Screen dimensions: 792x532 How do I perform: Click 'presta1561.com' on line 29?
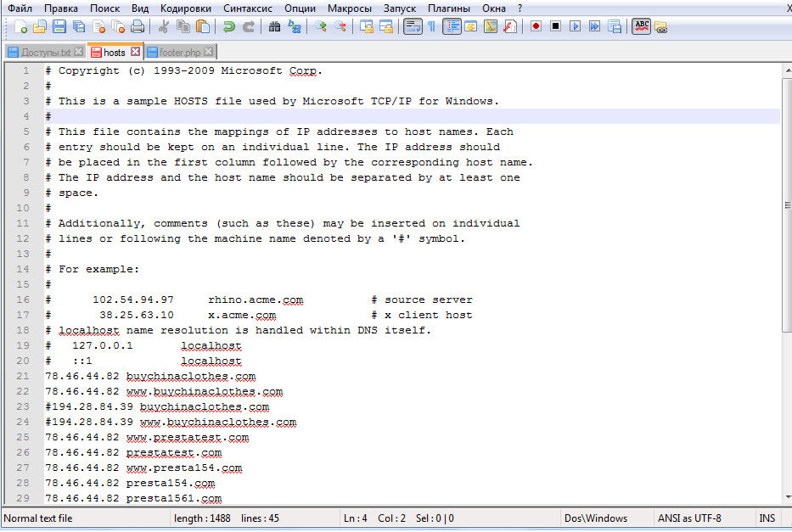(x=174, y=498)
